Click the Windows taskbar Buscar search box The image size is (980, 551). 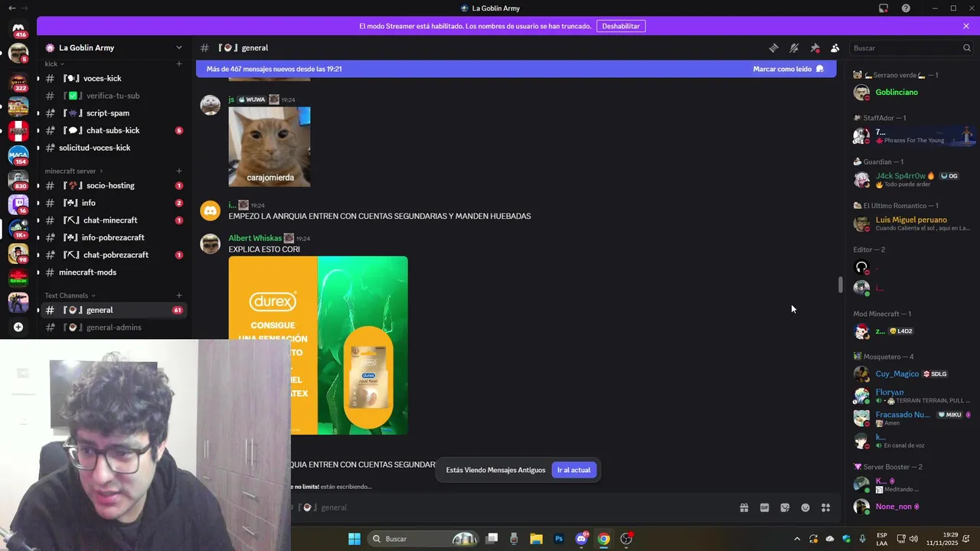pos(424,539)
